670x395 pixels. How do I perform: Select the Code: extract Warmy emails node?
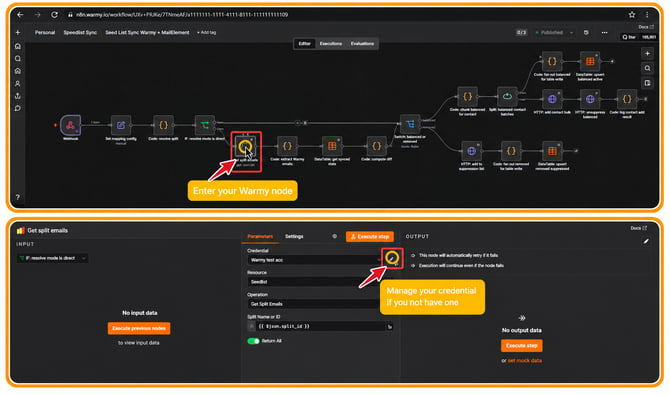click(x=287, y=146)
